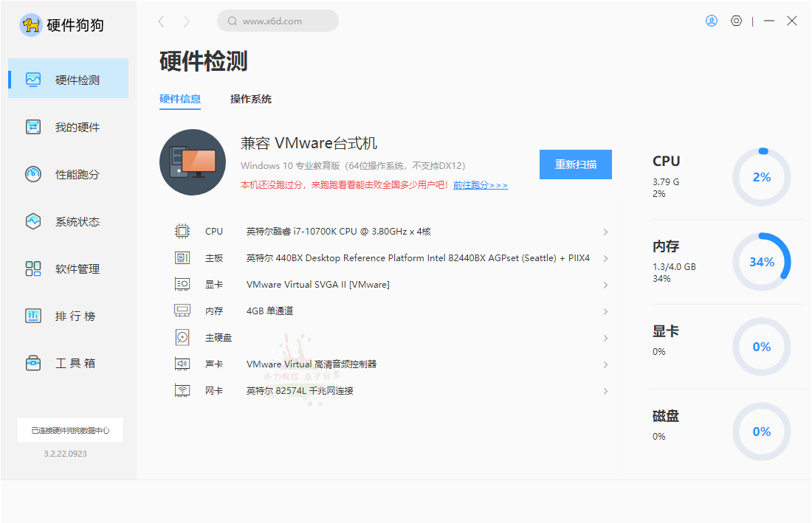
Task: Click the 性能跑分 sidebar icon
Action: click(x=32, y=173)
